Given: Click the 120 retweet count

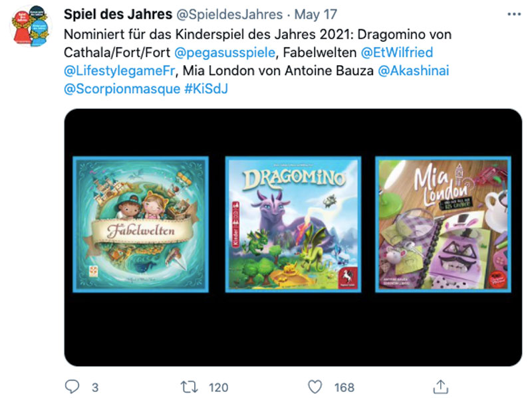Looking at the screenshot, I should pos(219,387).
